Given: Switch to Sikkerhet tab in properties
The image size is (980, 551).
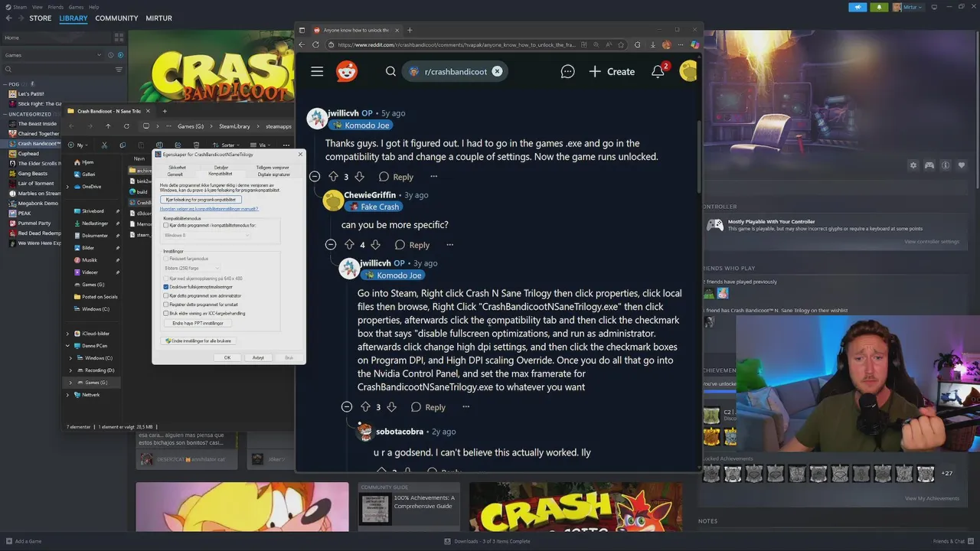Looking at the screenshot, I should point(177,167).
